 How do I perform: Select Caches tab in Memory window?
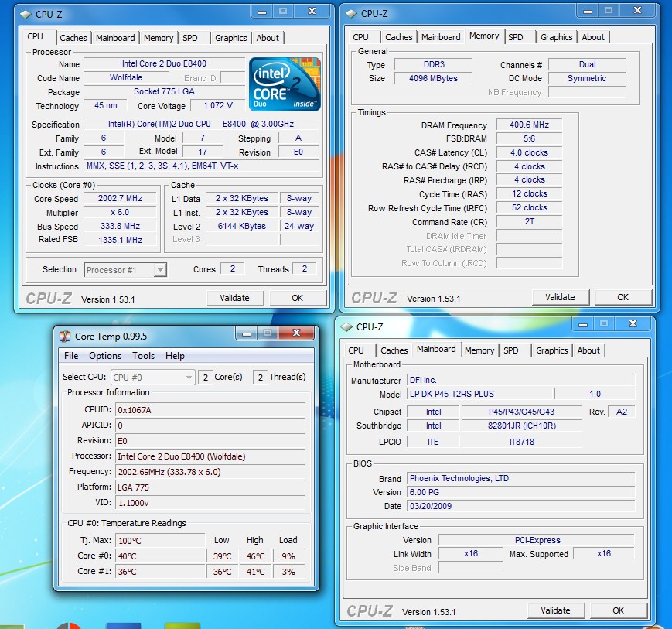[x=398, y=37]
